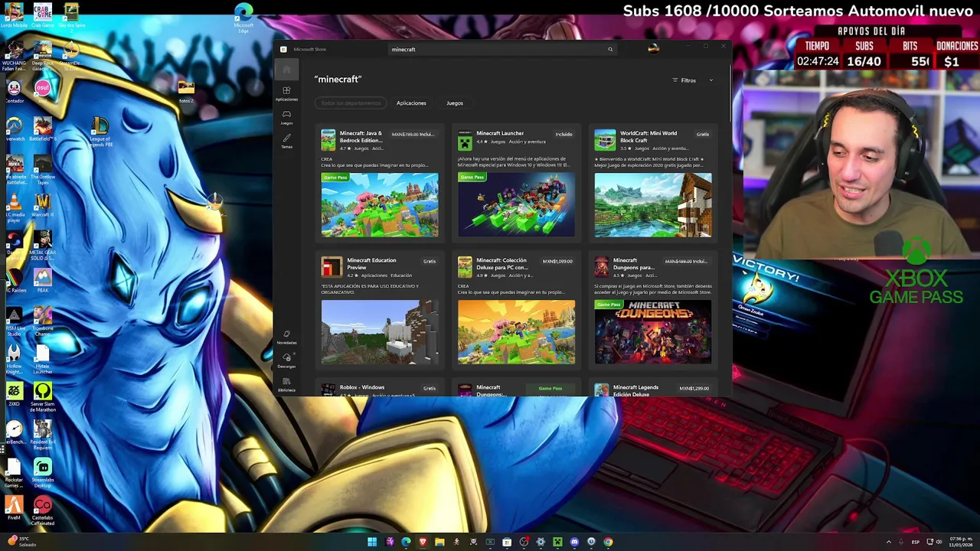Open Server Slam de Marathon shortcut
Screen dimensions: 980x551
coord(43,398)
